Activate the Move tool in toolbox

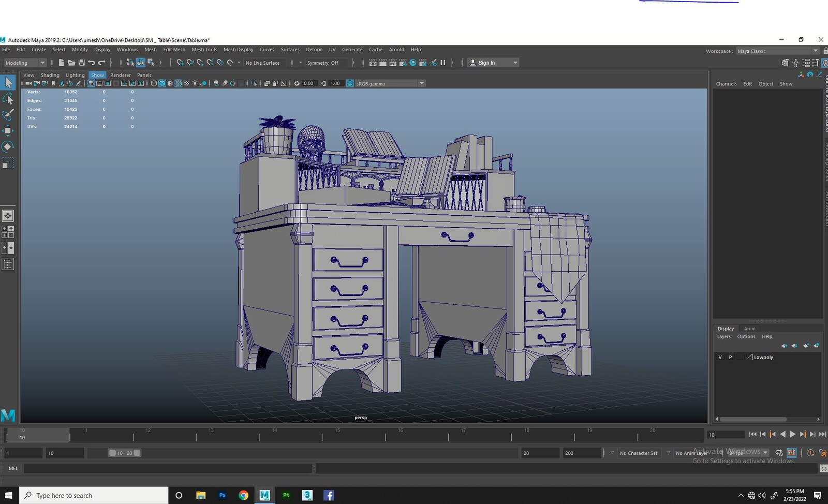tap(8, 130)
